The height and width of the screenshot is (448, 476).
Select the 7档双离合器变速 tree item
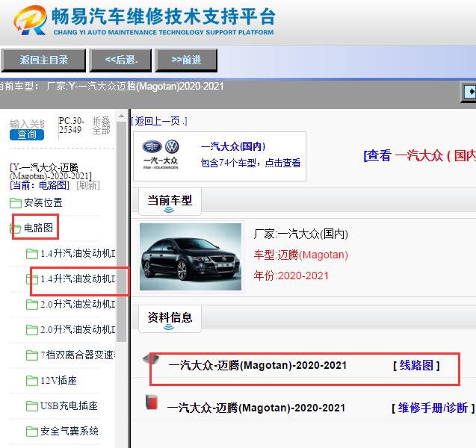tap(78, 355)
